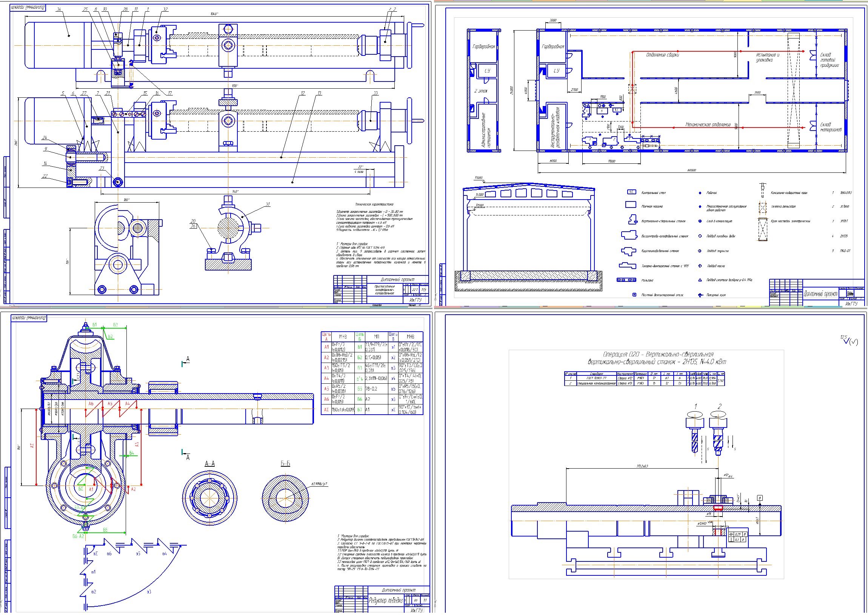The width and height of the screenshot is (868, 615).
Task: Click the Склад материалов label
Action: pos(831,127)
